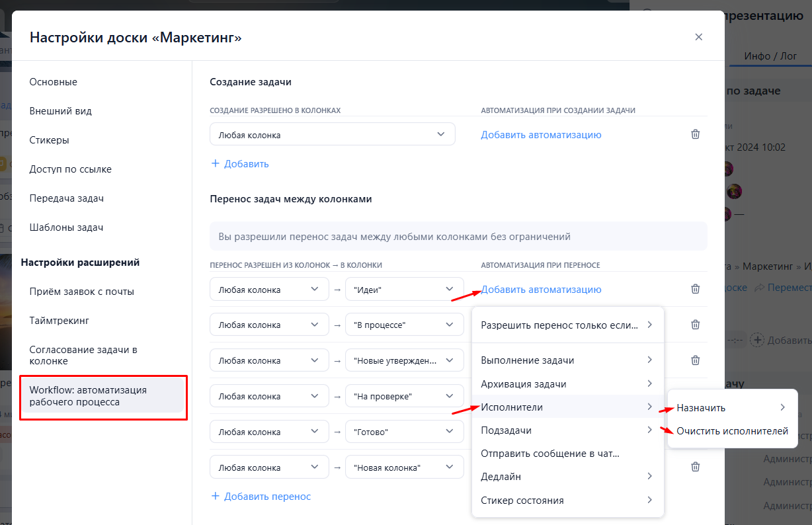Image resolution: width=812 pixels, height=525 pixels.
Task: Click the plus icon beside "Добавить" under task creation
Action: 215,163
